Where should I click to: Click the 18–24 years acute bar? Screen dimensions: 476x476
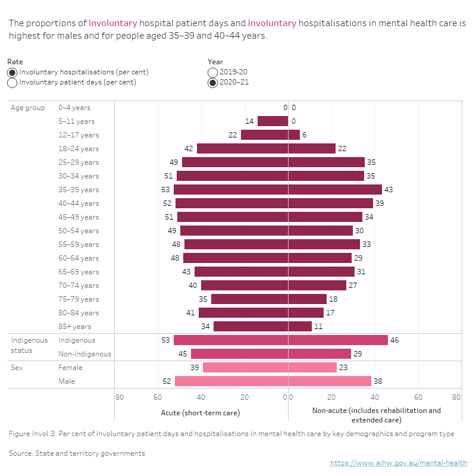(x=242, y=149)
